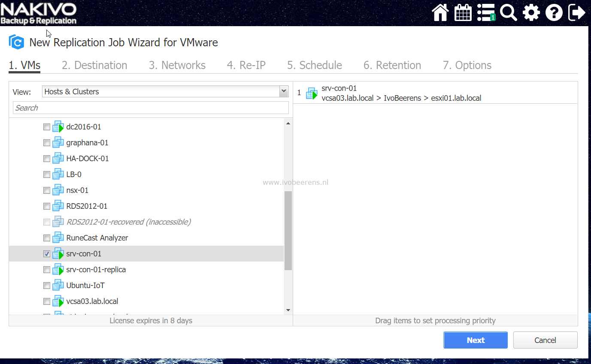Click the LB-0 VM icon
This screenshot has height=364, width=591.
click(58, 174)
